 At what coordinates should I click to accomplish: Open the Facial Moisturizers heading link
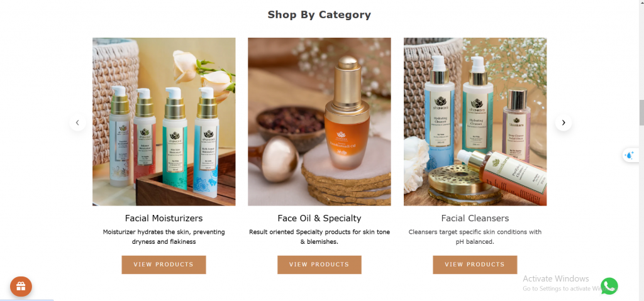click(164, 218)
